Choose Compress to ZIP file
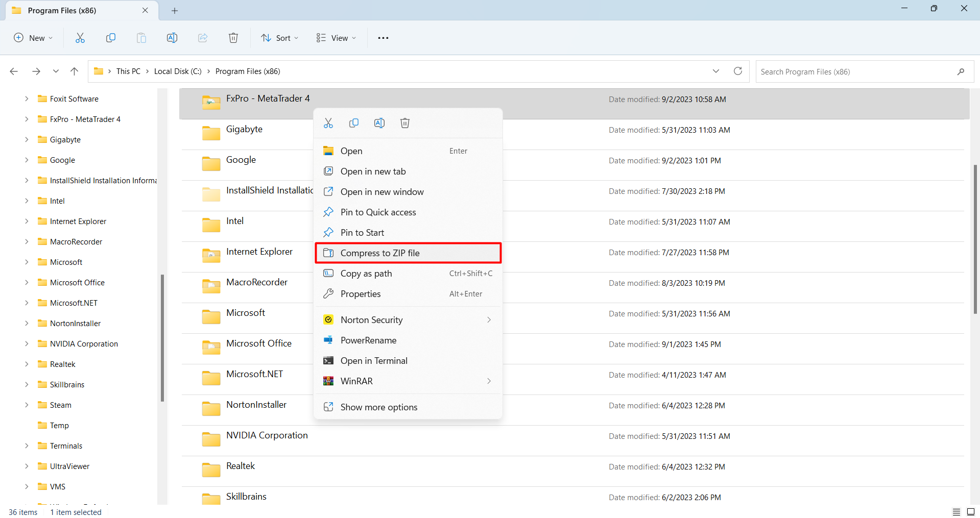Screen dimensions: 980x518 coord(380,253)
